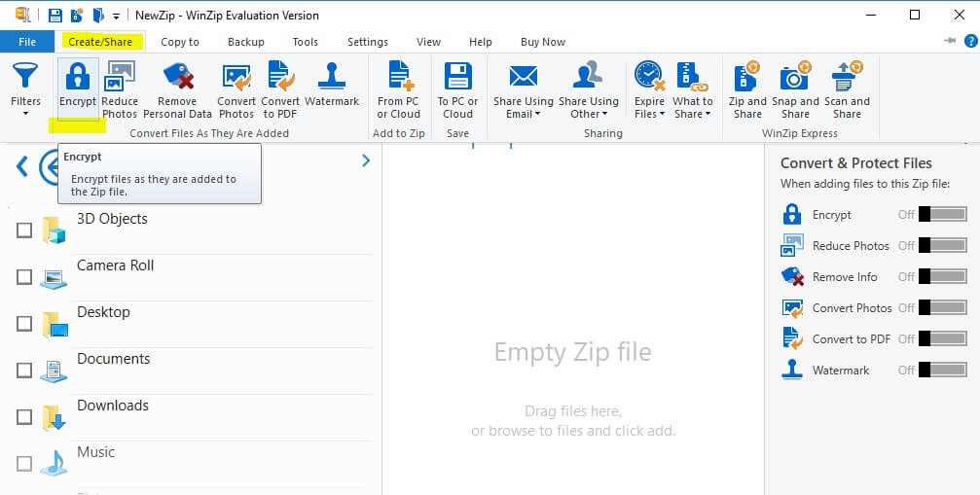This screenshot has width=980, height=495.
Task: Turn on Convert Photos switch
Action: (x=942, y=307)
